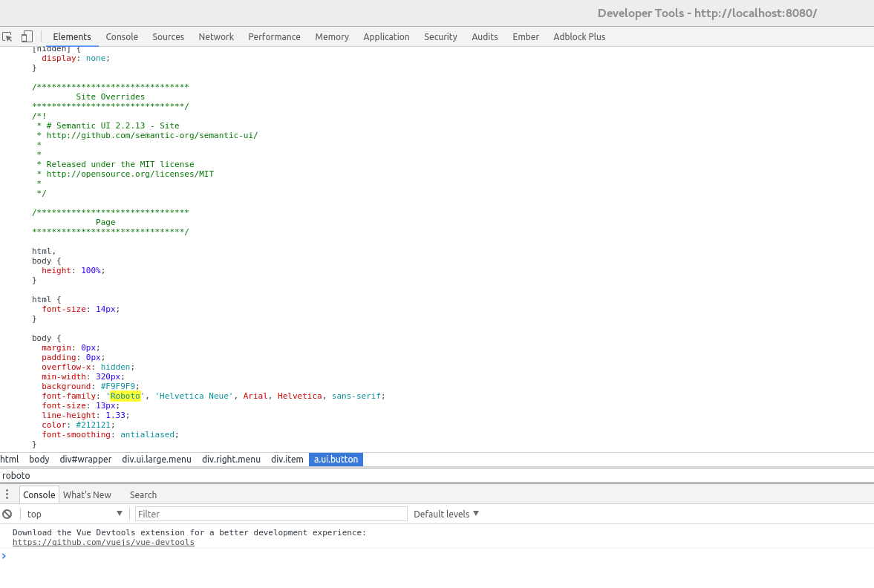874x588 pixels.
Task: Select div.item breadcrumb
Action: coord(287,460)
